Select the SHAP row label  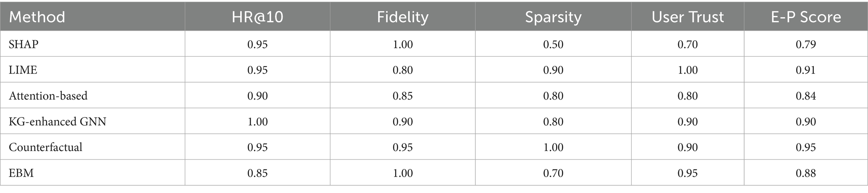tap(24, 44)
